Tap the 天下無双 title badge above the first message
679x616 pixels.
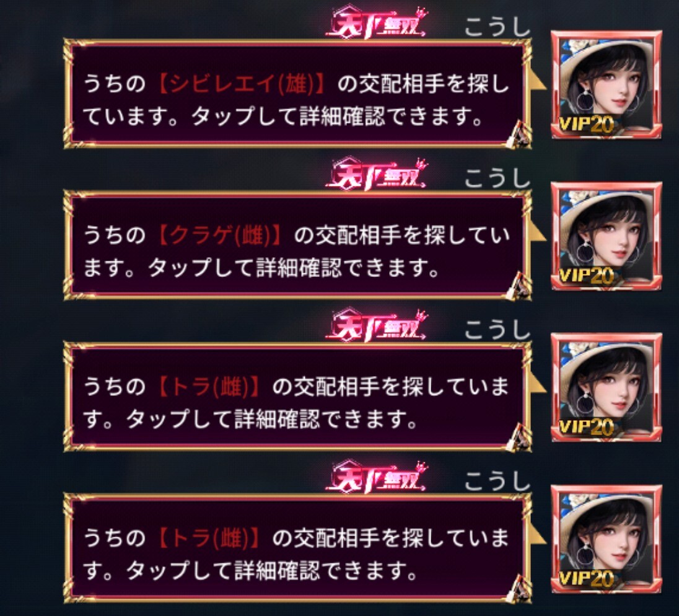[x=376, y=24]
